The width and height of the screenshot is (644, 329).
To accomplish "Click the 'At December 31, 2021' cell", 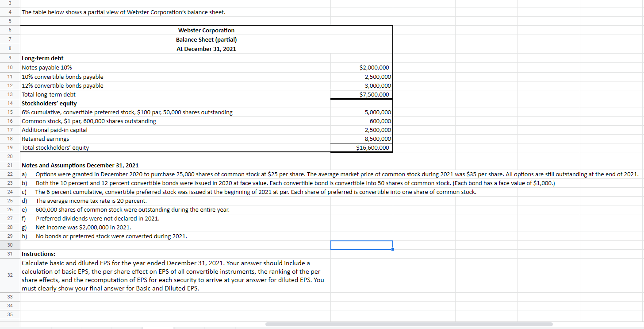I will pyautogui.click(x=206, y=49).
